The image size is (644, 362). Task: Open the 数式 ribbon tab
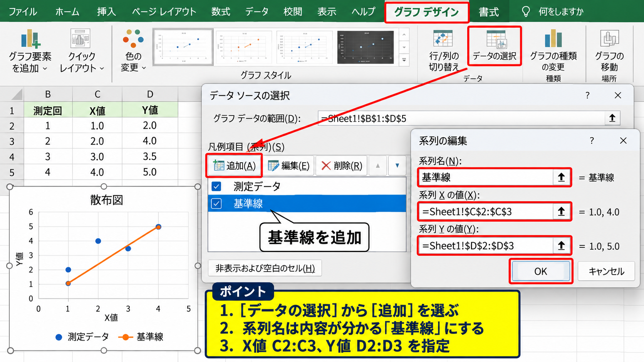pos(221,12)
